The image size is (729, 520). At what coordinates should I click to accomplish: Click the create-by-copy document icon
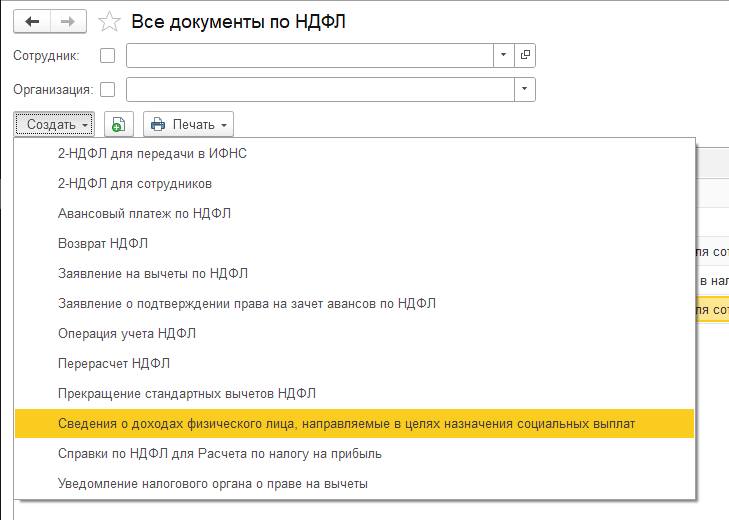point(119,125)
